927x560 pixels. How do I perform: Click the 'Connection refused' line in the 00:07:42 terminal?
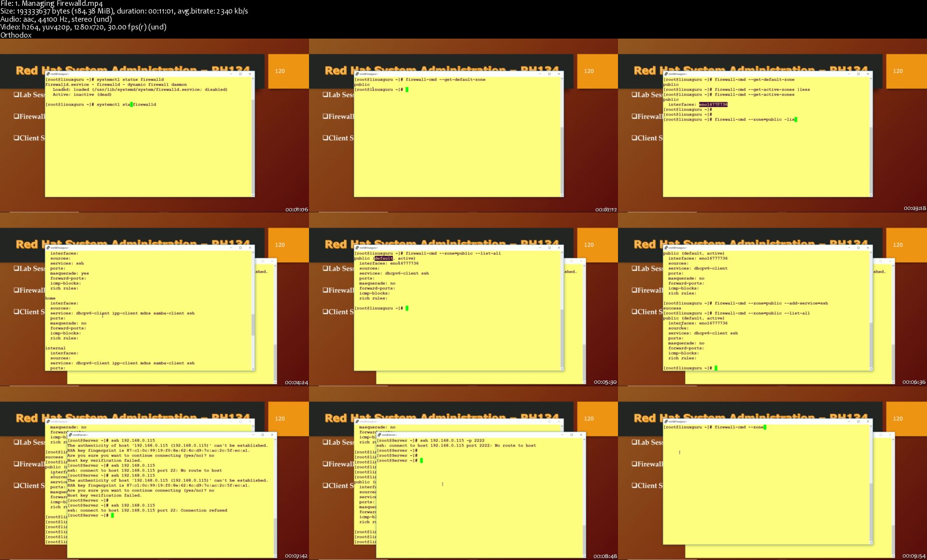(147, 510)
